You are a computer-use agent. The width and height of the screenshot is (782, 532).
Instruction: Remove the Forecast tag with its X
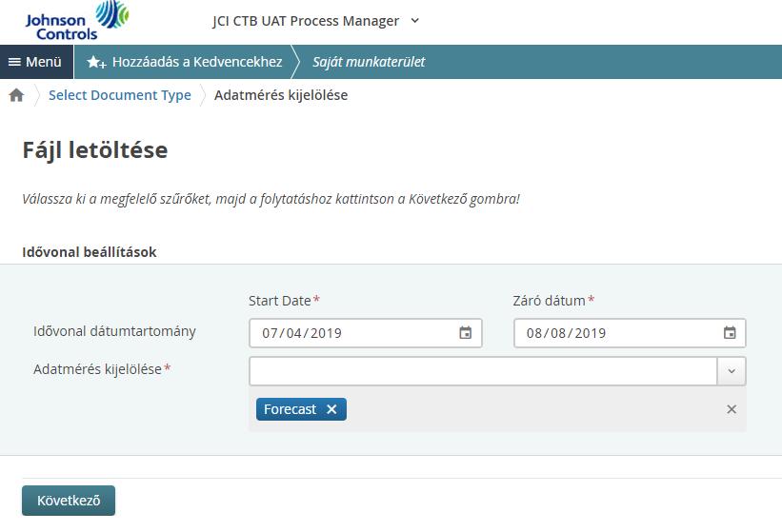(331, 409)
